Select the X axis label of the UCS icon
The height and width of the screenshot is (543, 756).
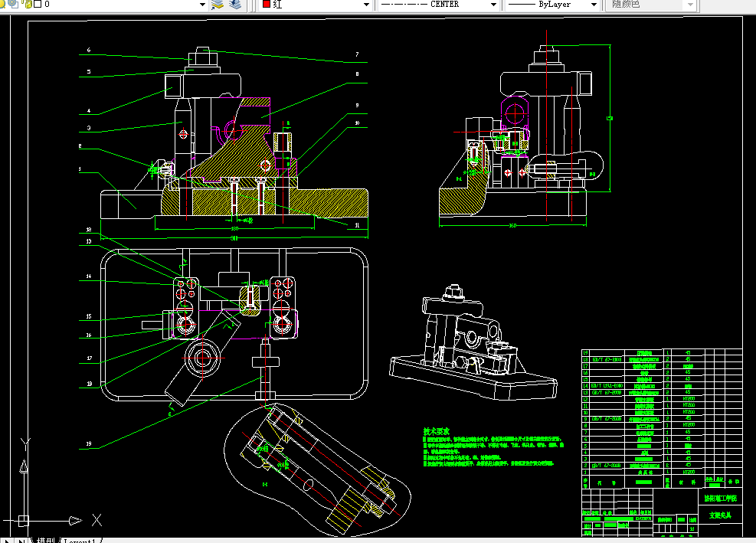[x=97, y=520]
